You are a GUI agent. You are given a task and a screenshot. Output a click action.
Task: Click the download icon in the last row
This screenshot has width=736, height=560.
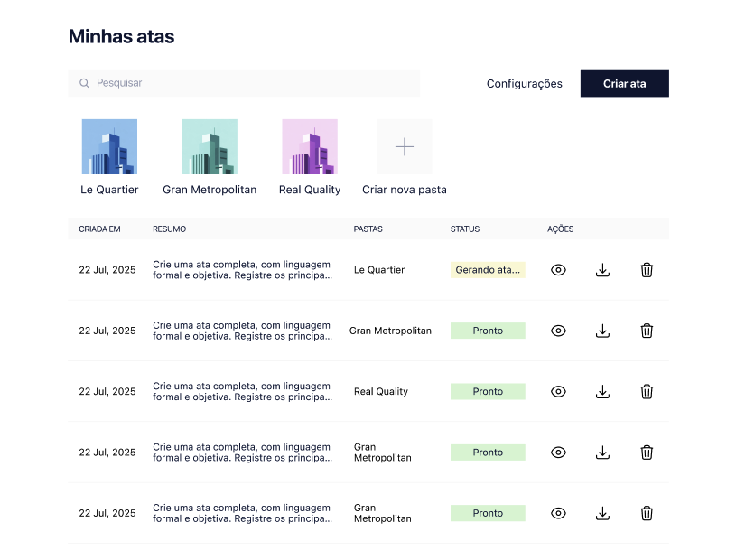pyautogui.click(x=602, y=513)
